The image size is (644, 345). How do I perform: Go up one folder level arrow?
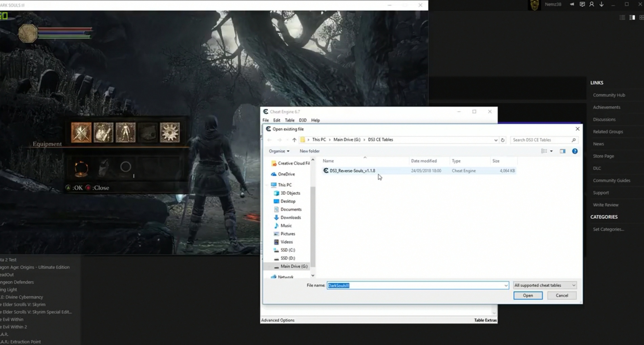tap(294, 140)
